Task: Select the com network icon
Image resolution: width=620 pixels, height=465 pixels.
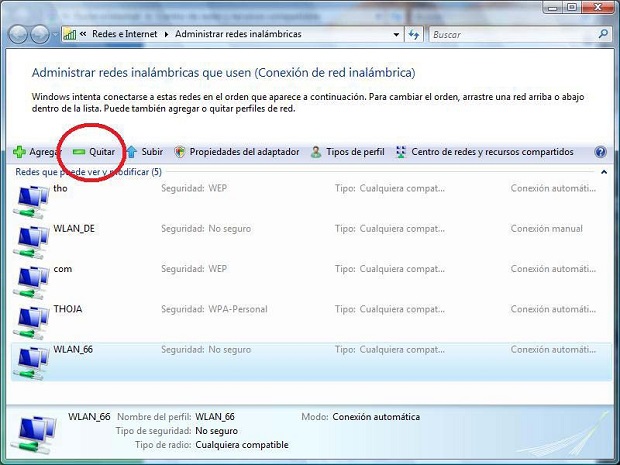Action: point(31,282)
